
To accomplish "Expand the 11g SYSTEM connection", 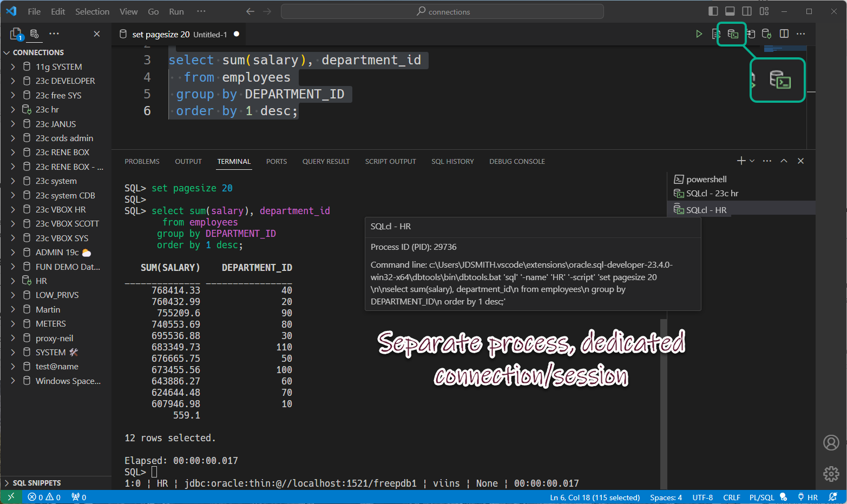I will pos(13,67).
